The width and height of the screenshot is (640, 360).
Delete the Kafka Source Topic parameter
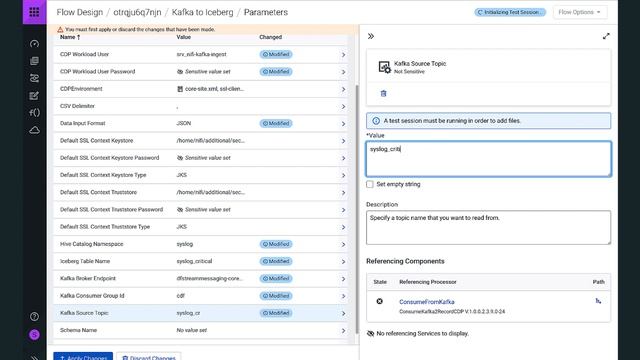[x=383, y=93]
